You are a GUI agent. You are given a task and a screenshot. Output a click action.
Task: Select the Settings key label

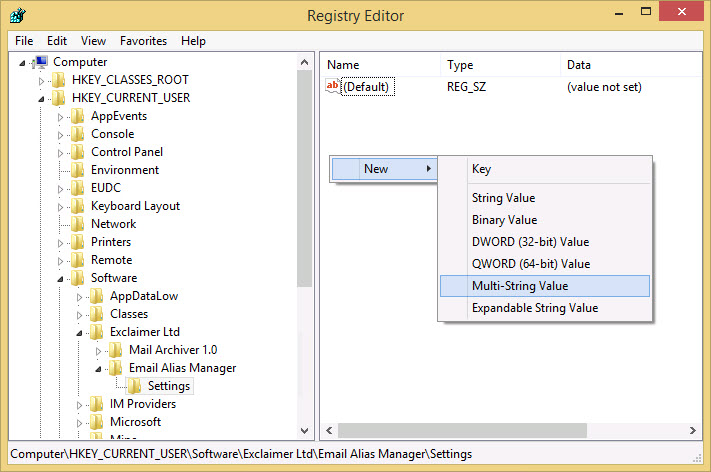click(169, 386)
